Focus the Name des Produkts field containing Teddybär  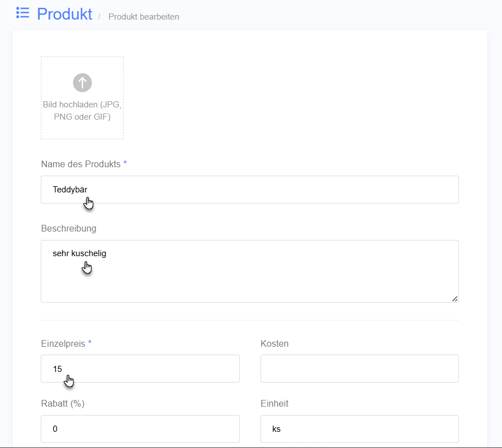pos(250,190)
